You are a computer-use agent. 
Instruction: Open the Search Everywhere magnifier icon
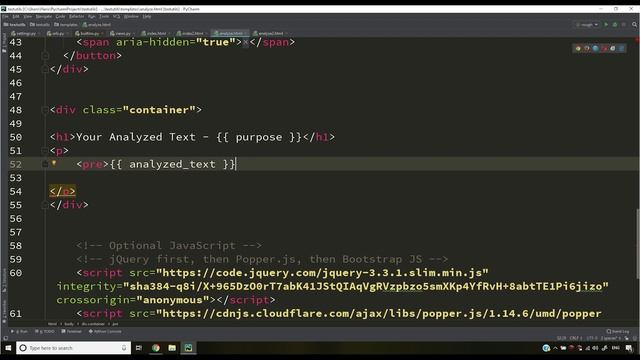(x=635, y=24)
